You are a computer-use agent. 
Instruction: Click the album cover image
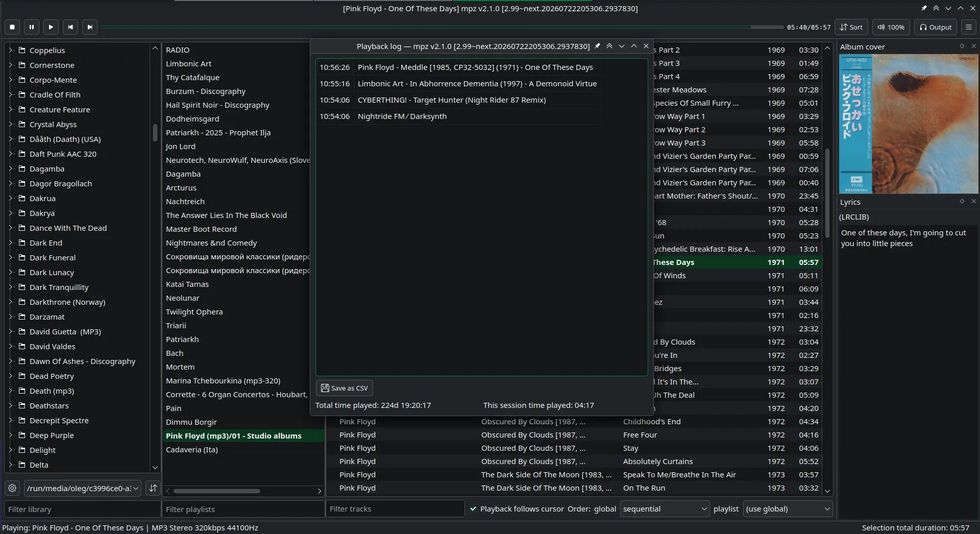pyautogui.click(x=908, y=124)
